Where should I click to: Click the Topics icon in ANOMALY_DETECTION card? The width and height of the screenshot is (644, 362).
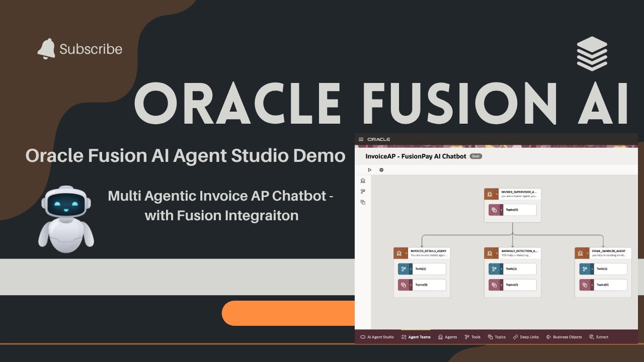(494, 285)
